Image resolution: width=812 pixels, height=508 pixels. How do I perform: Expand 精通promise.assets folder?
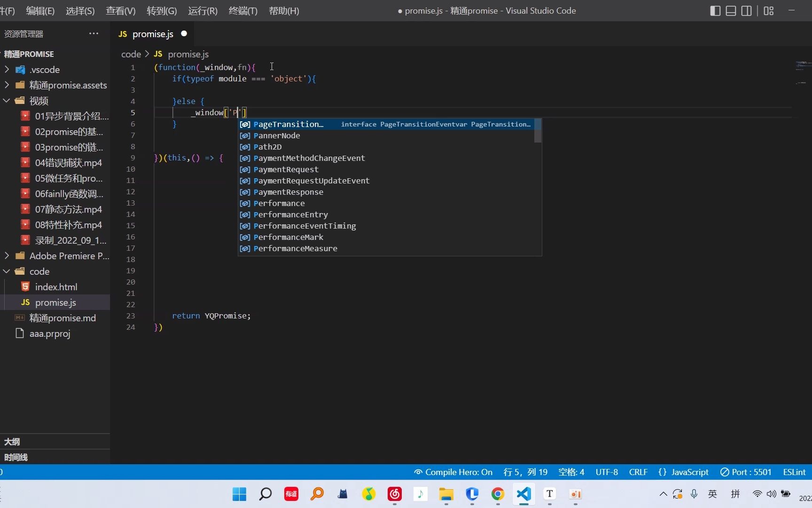coord(55,85)
